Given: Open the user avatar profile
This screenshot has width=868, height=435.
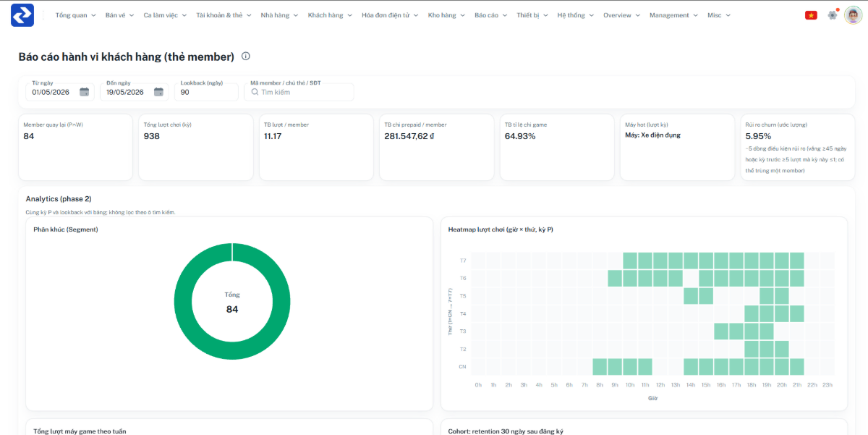Looking at the screenshot, I should (x=854, y=14).
